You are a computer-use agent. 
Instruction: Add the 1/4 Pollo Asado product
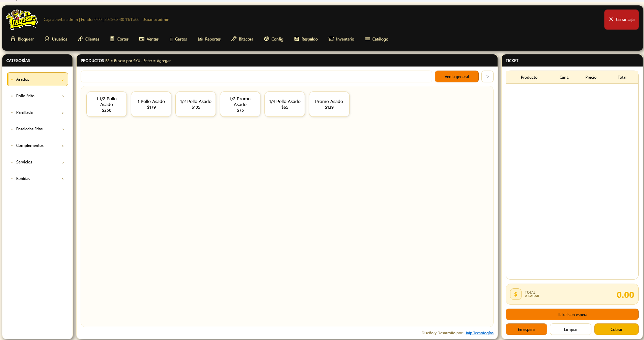coord(285,104)
